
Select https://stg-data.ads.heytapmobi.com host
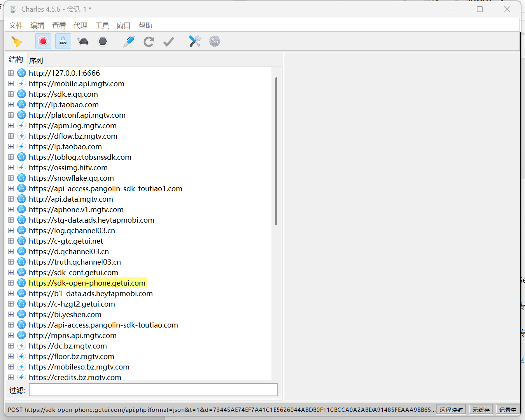coord(91,220)
